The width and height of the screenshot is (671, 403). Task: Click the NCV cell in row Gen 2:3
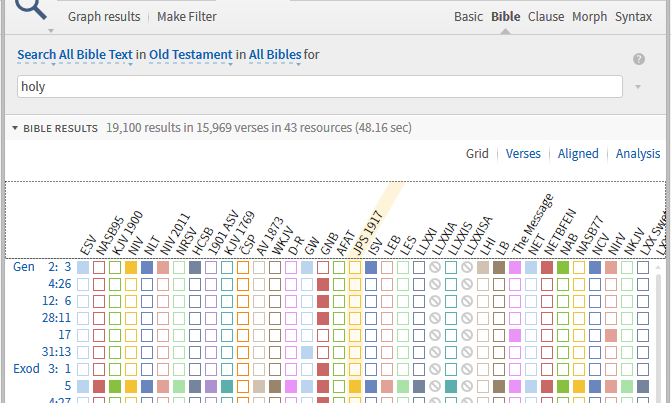595,267
